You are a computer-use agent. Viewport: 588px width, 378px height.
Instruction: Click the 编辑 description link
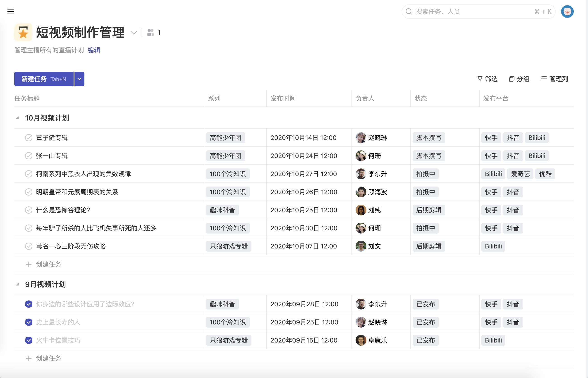pos(94,50)
